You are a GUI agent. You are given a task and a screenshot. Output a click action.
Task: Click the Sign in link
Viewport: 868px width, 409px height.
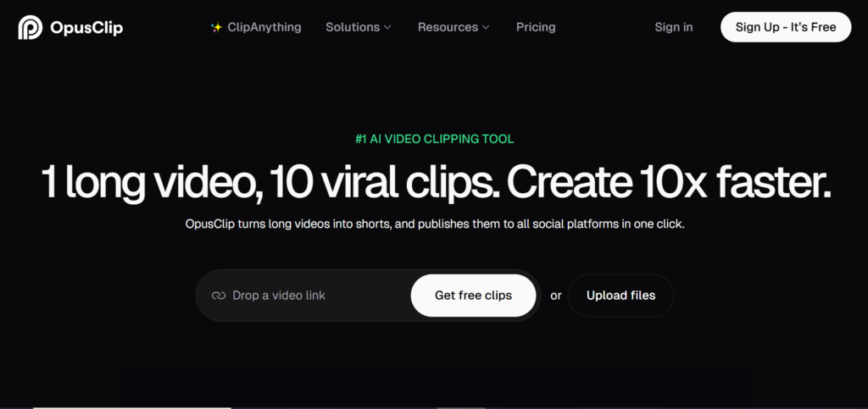(674, 27)
